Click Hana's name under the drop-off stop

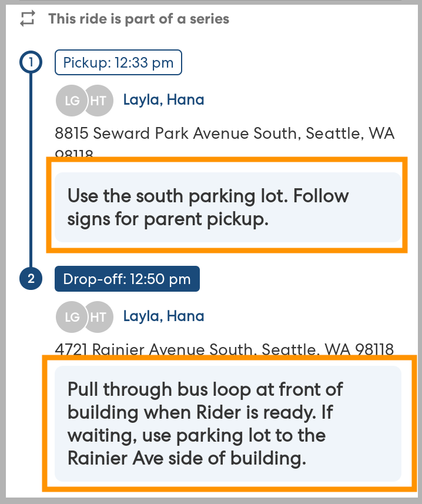click(x=186, y=316)
